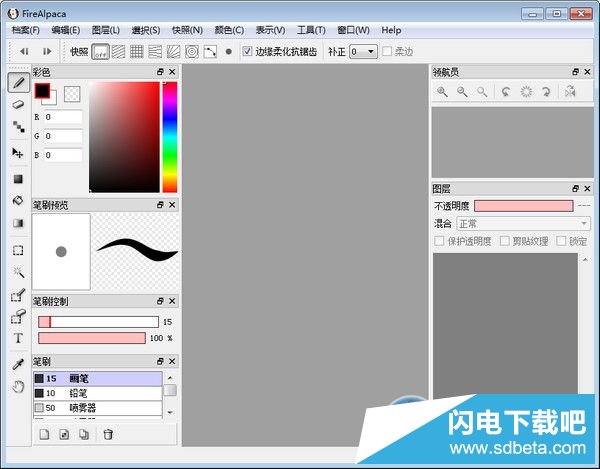Click Flip view icon in 领航员 panel
Image resolution: width=600 pixels, height=469 pixels.
[x=570, y=92]
